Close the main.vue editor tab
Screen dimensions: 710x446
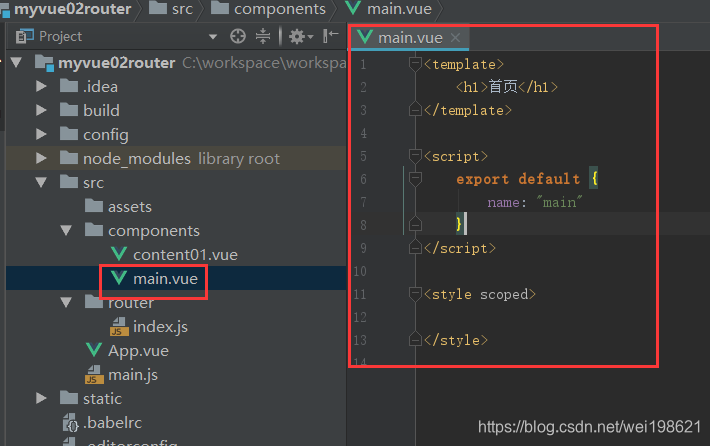click(456, 38)
